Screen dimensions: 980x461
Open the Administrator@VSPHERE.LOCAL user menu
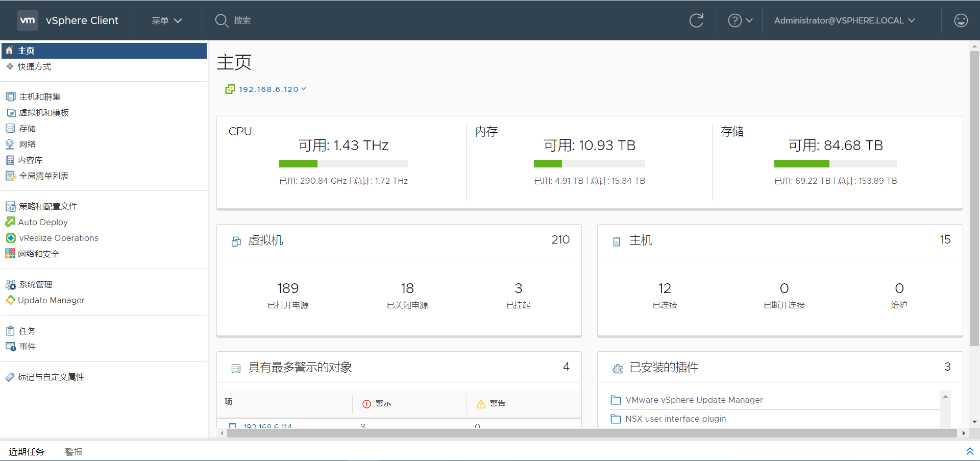[x=844, y=20]
